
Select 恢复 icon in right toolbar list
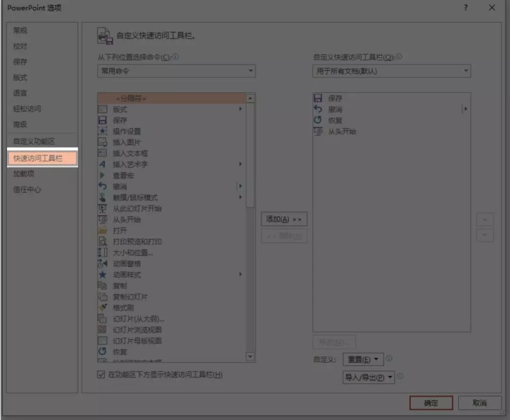click(318, 120)
